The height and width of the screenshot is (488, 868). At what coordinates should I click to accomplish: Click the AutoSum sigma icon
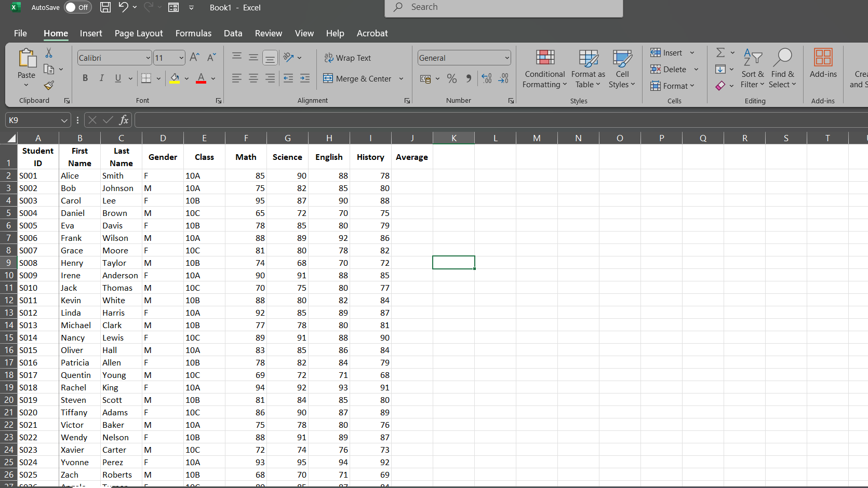point(720,53)
